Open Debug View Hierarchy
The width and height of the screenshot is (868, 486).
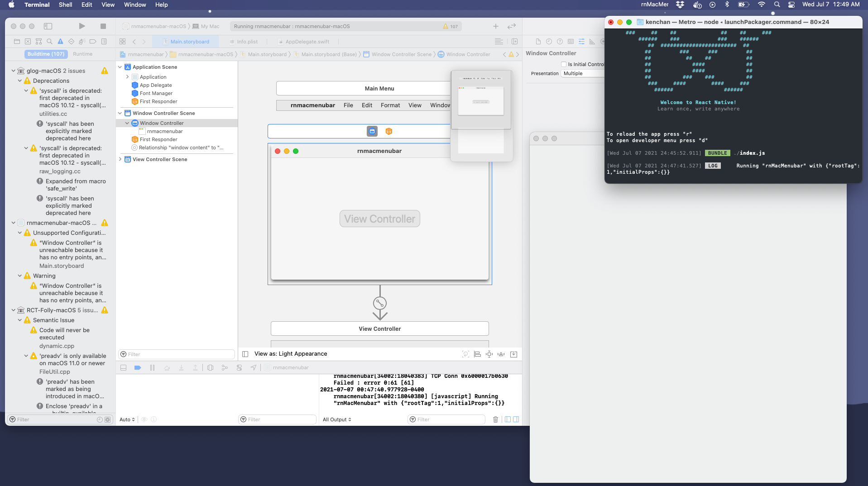[210, 367]
